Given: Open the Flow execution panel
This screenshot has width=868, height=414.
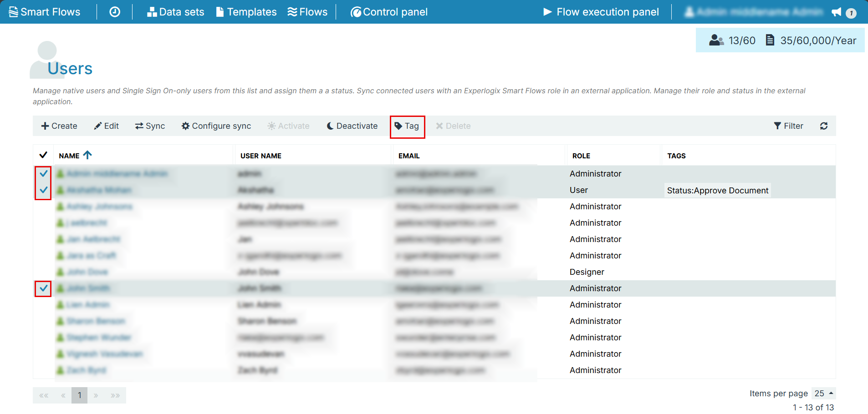Looking at the screenshot, I should pyautogui.click(x=601, y=12).
